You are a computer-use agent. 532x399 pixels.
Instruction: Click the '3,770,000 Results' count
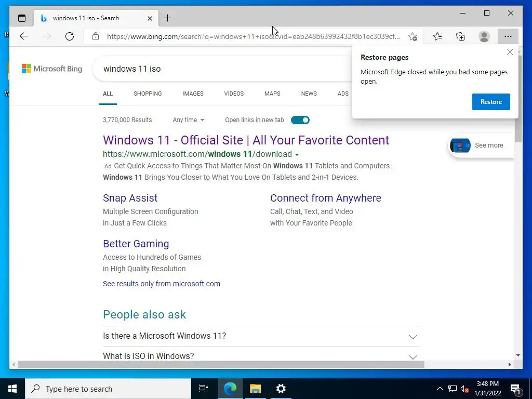127,120
